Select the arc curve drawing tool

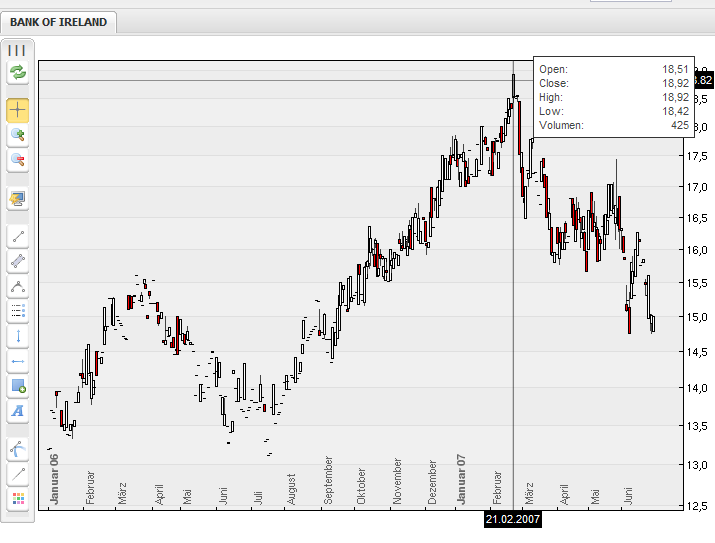18,286
